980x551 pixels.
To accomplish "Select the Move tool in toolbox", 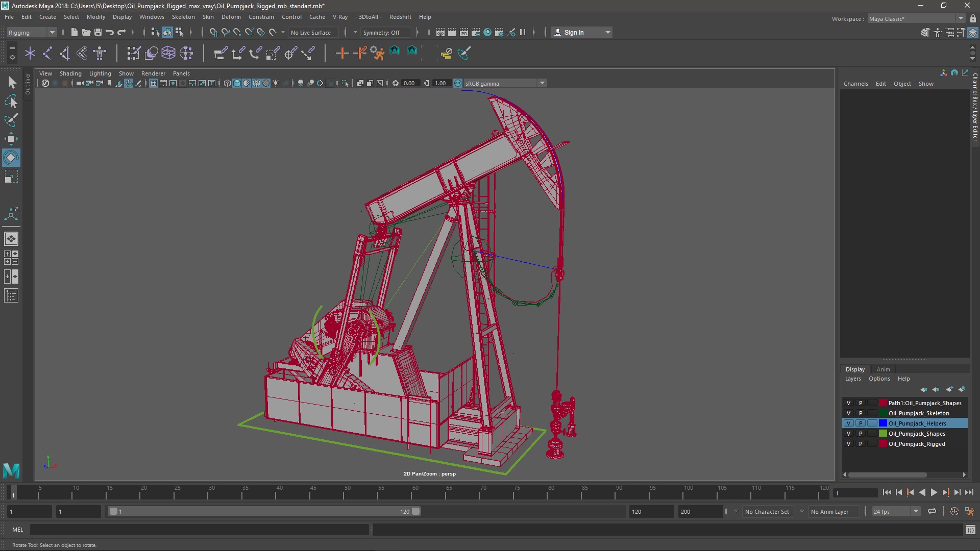I will [x=11, y=139].
